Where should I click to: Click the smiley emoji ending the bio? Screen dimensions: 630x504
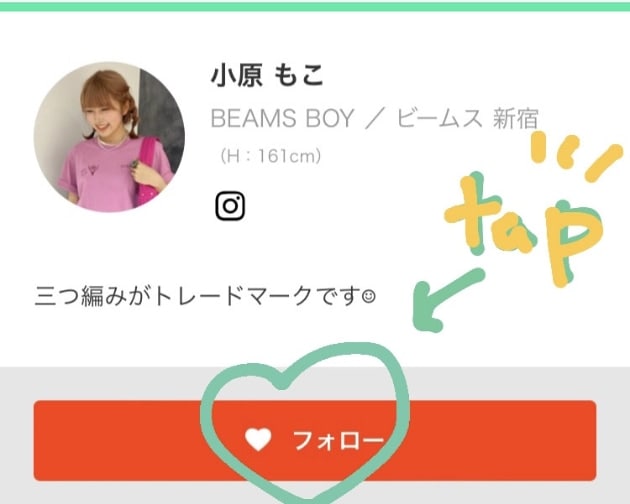[368, 297]
